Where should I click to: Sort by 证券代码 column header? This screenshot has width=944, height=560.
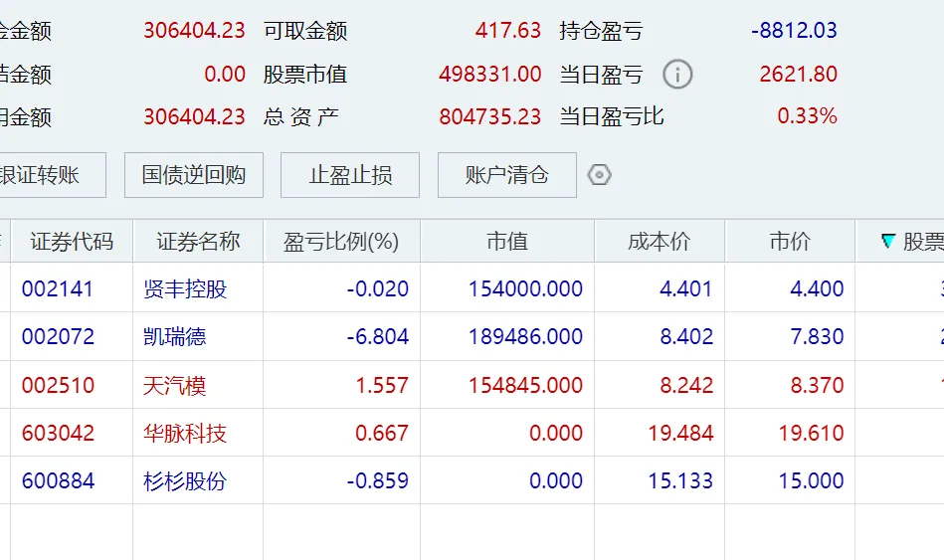click(72, 242)
